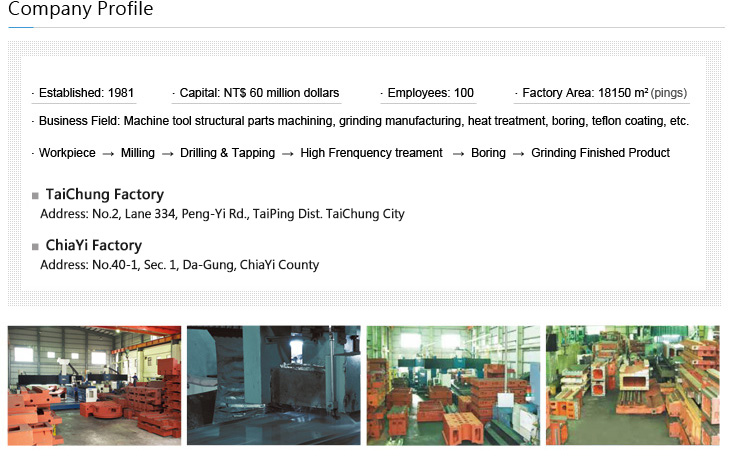Click the arrow between Workpiece and Milling
This screenshot has height=467, width=735.
[108, 154]
